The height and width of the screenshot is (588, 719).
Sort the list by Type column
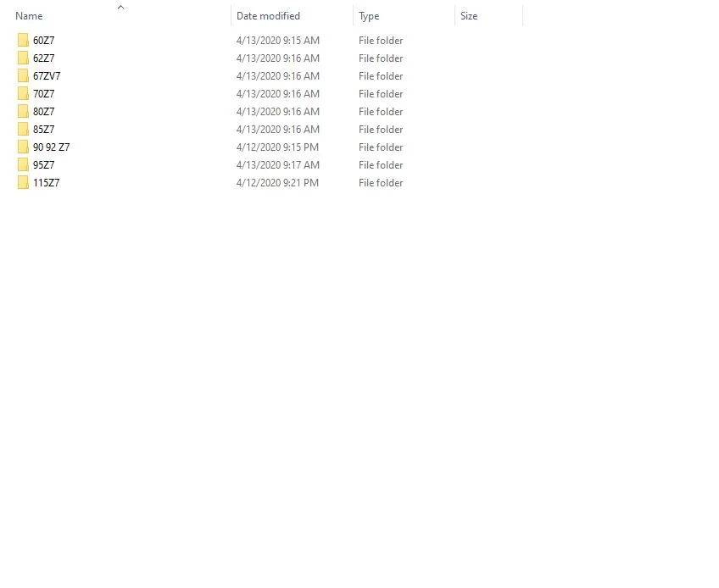404,16
